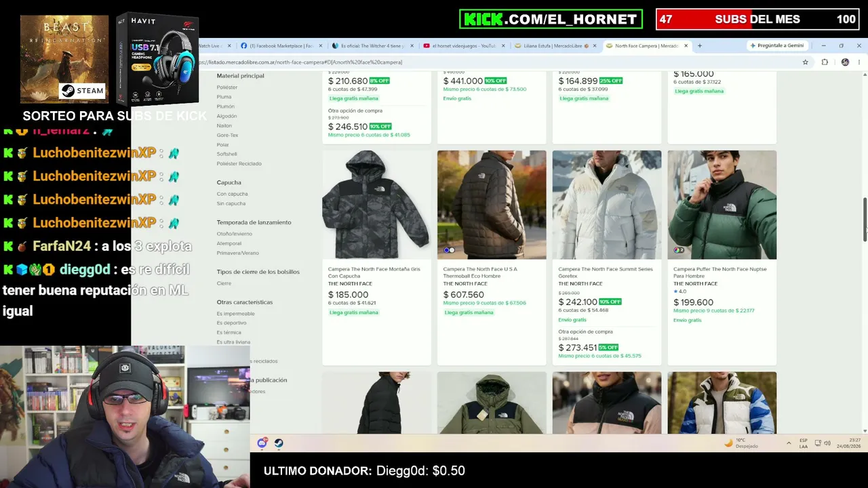This screenshot has height=488, width=868.
Task: Open the taskbar clock and date
Action: [848, 443]
